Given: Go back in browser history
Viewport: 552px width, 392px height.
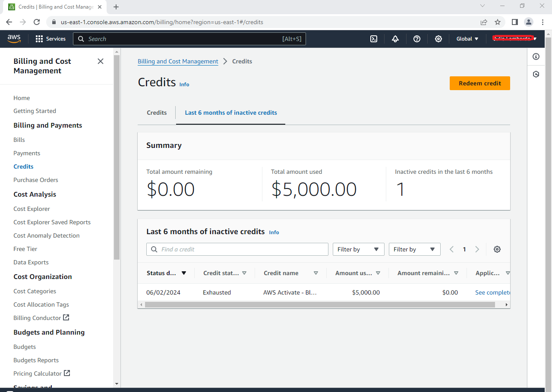Looking at the screenshot, I should (x=9, y=22).
